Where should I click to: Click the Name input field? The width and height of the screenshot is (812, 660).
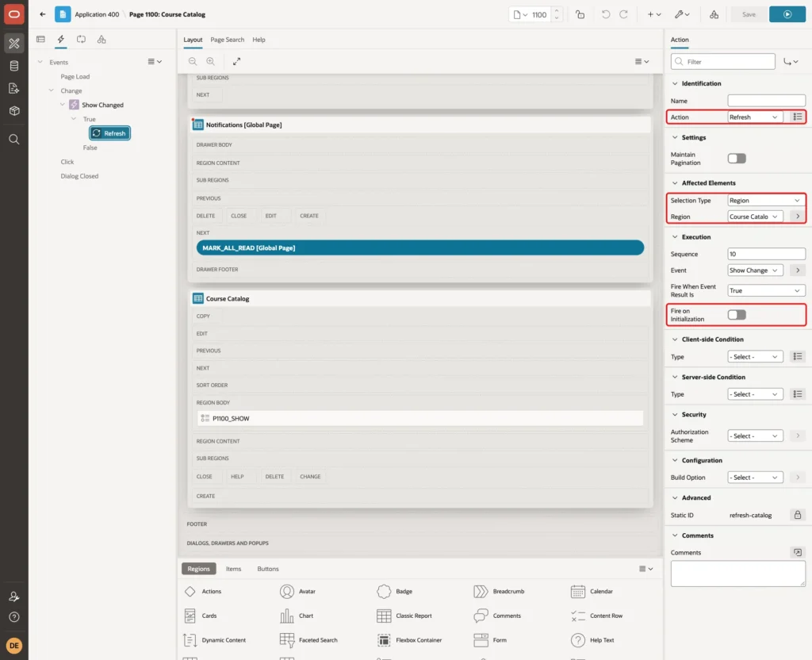click(x=766, y=101)
